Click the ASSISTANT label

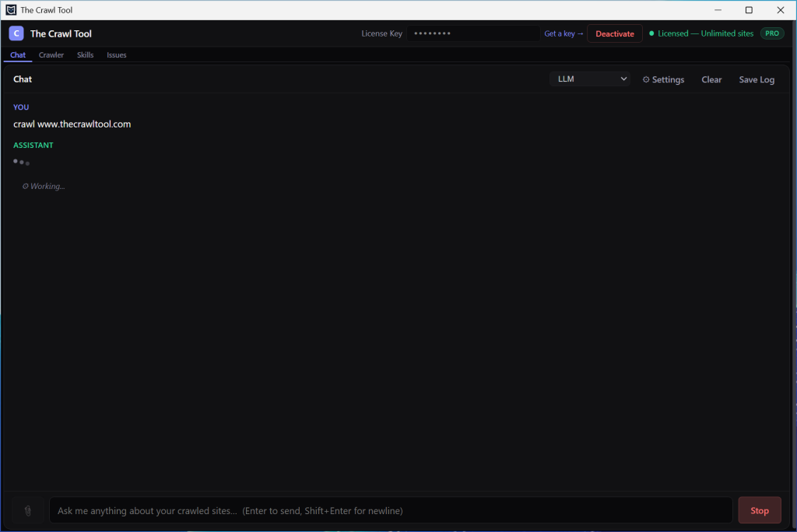point(33,145)
